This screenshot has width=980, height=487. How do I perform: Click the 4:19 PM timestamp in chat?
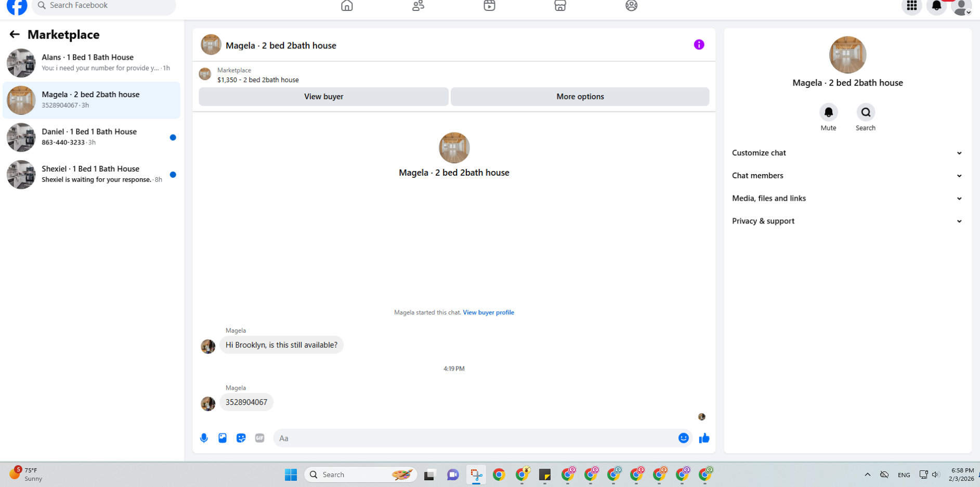click(x=454, y=368)
